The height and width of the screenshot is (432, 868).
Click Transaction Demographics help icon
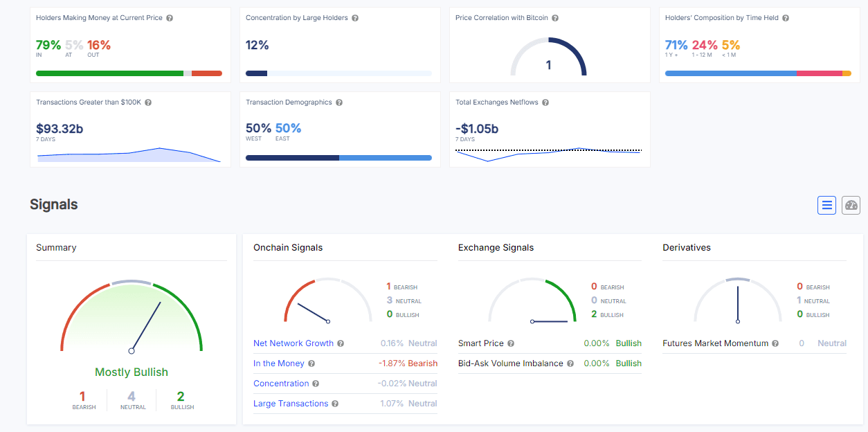[x=339, y=102]
